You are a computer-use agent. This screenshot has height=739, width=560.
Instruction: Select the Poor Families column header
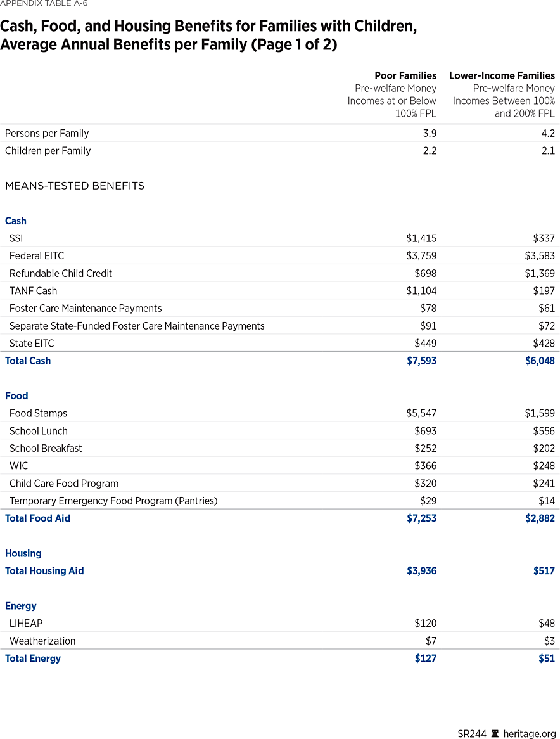tap(405, 75)
